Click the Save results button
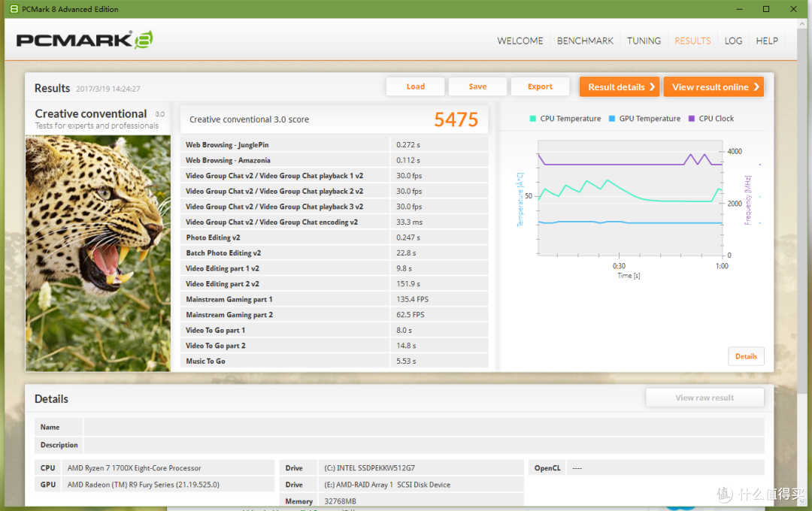This screenshot has width=812, height=511. point(477,86)
